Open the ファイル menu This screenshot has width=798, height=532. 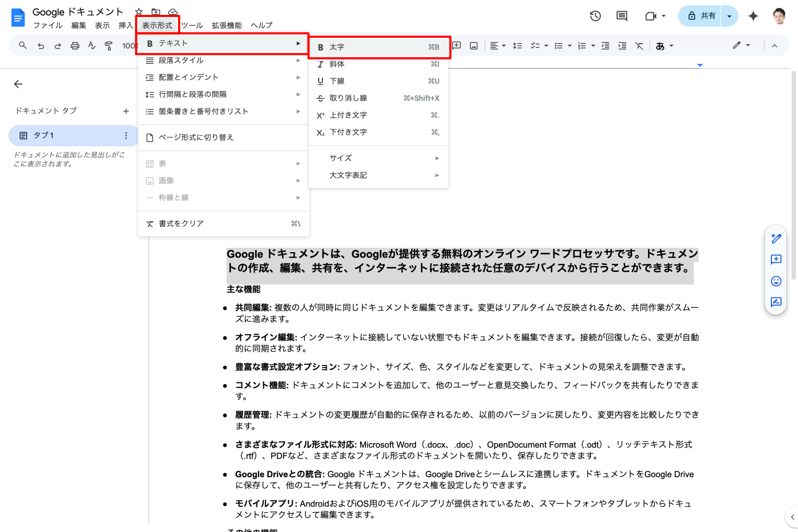click(48, 26)
